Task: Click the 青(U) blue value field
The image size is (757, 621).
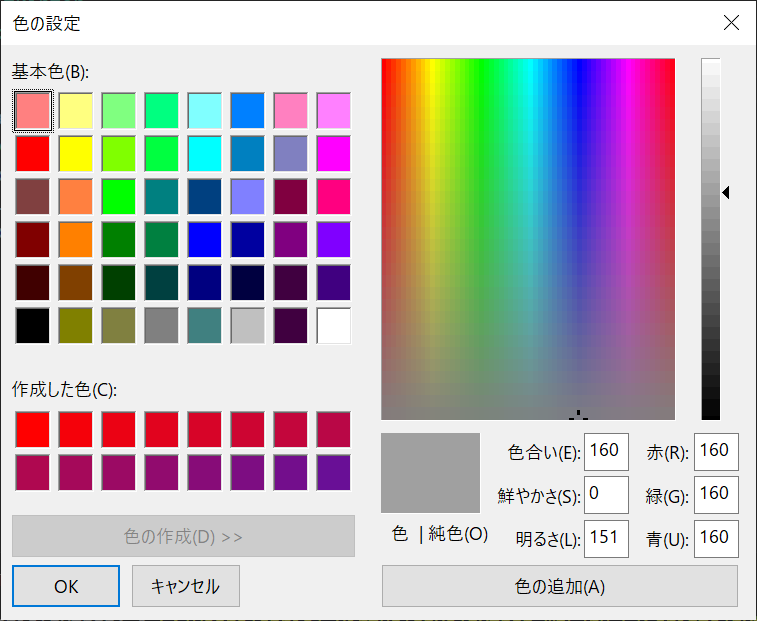Action: 716,538
